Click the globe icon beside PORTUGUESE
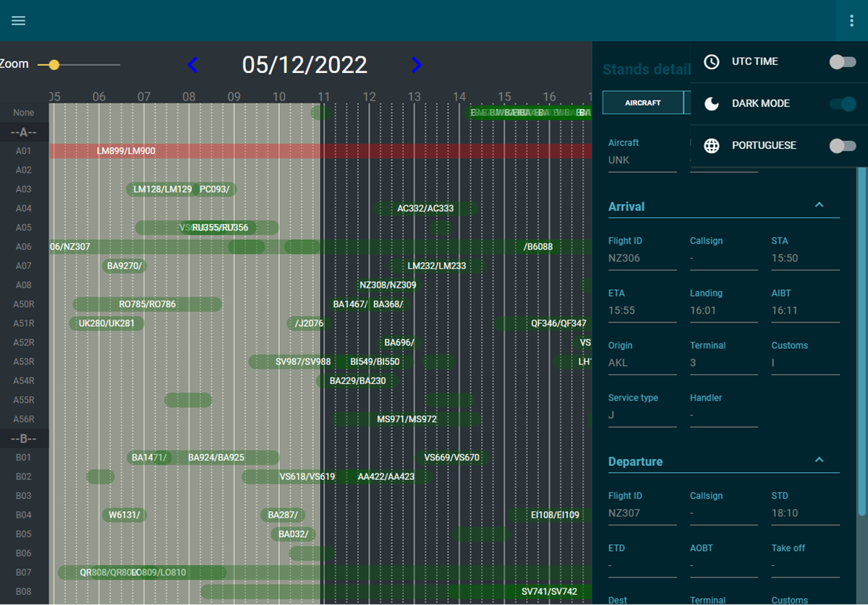Screen dimensions: 868x605 [712, 146]
